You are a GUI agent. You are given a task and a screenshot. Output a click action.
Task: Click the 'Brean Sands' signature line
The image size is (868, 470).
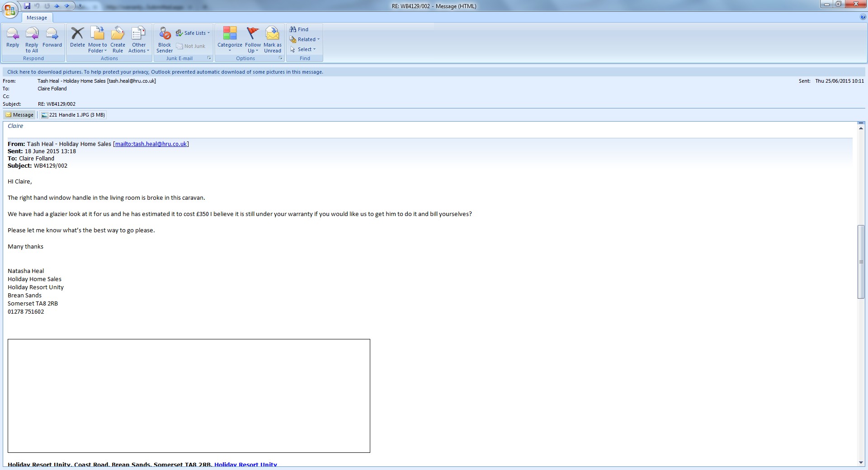click(x=24, y=296)
